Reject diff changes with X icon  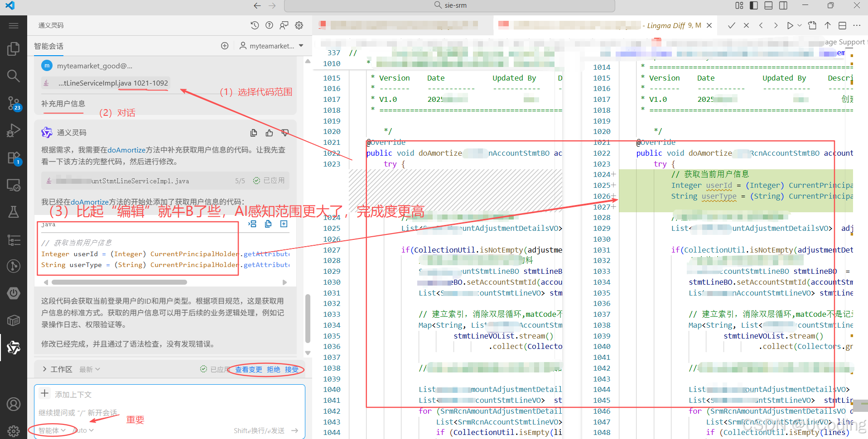click(x=746, y=25)
